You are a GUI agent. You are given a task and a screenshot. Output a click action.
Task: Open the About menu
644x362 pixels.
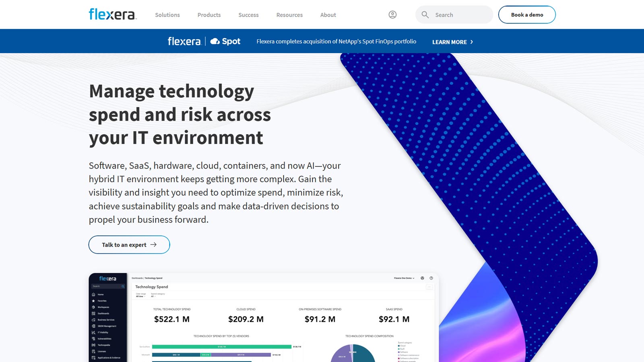tap(328, 15)
